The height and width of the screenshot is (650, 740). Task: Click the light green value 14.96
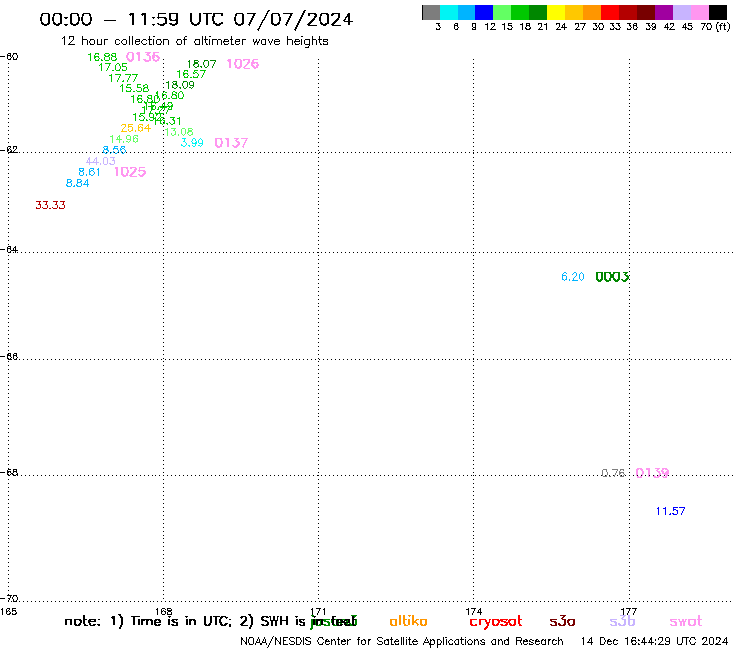coord(124,139)
